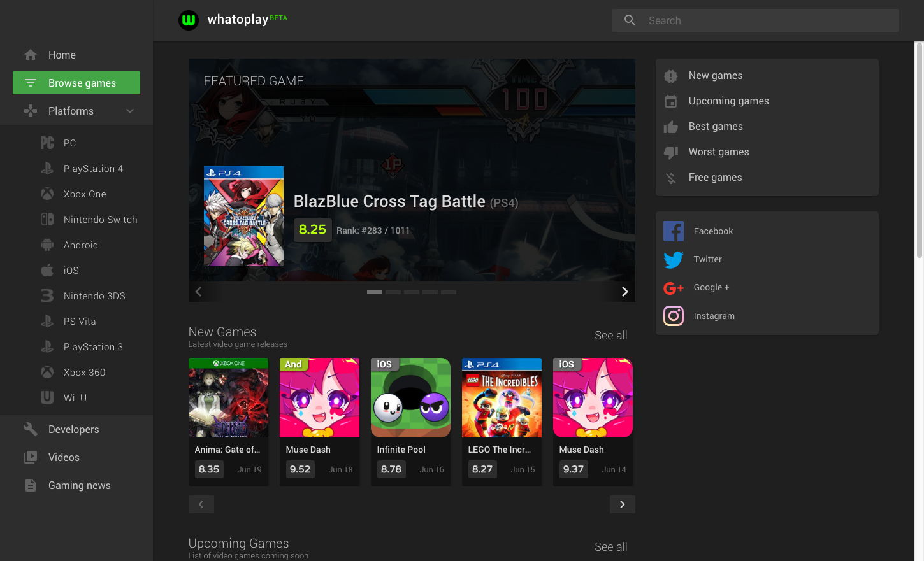Screen dimensions: 924x561
Task: Click the Worst games thumbs-down icon
Action: tap(671, 153)
